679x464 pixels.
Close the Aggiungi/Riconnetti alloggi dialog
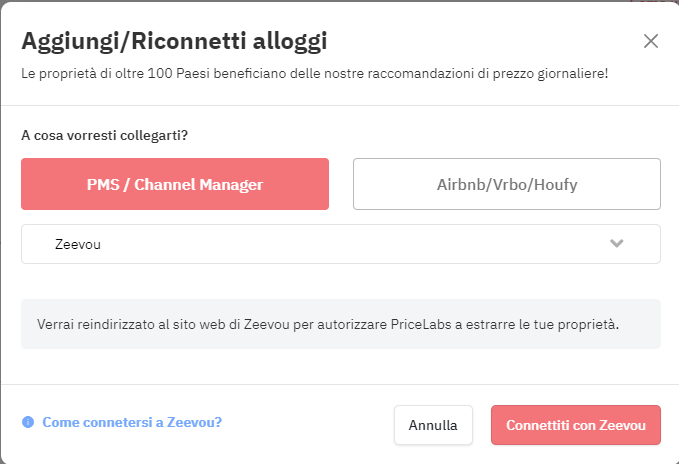tap(651, 41)
